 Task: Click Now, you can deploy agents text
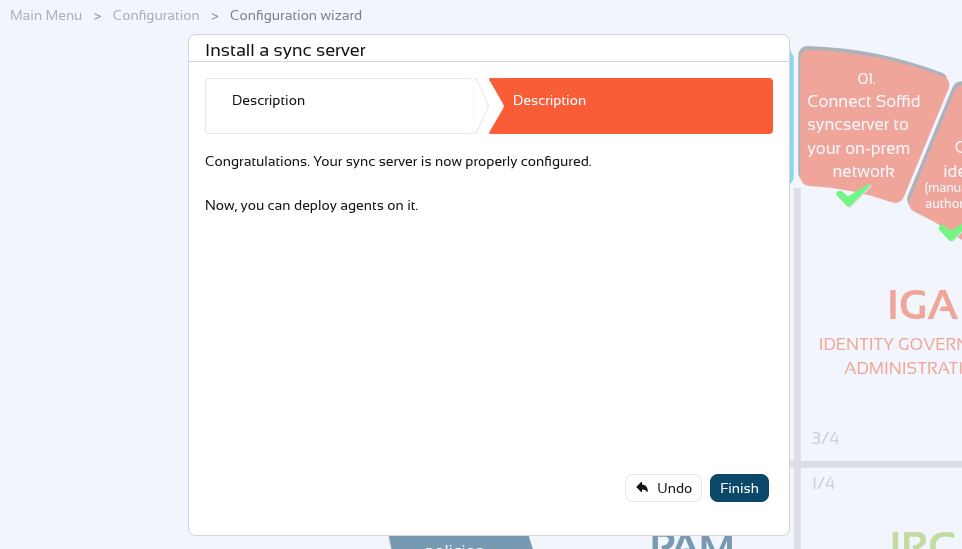tap(311, 205)
